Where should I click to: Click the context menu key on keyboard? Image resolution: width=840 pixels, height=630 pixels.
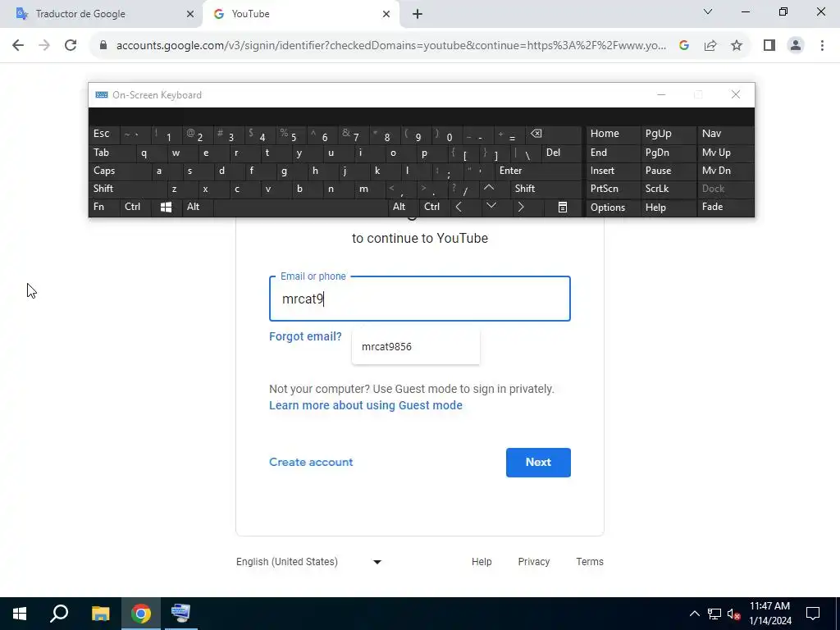point(562,208)
